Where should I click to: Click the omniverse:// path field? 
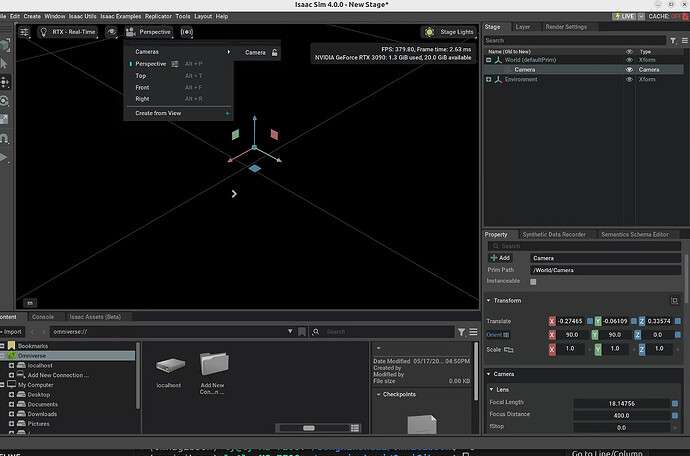pos(169,332)
